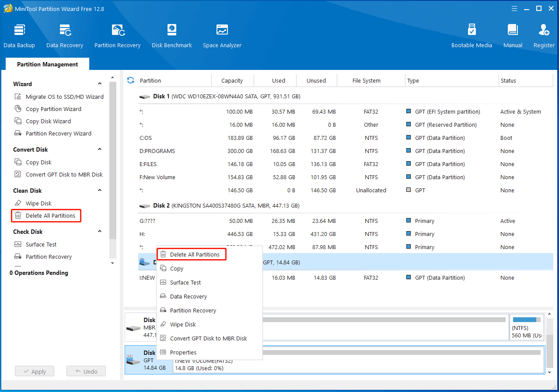Open Partition Recovery in the top toolbar
This screenshot has height=392, width=559.
tap(117, 36)
